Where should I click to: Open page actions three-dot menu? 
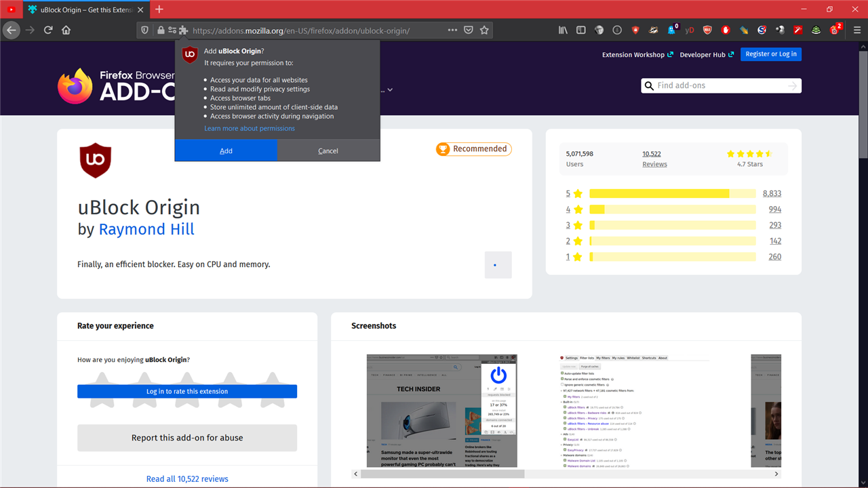click(453, 30)
